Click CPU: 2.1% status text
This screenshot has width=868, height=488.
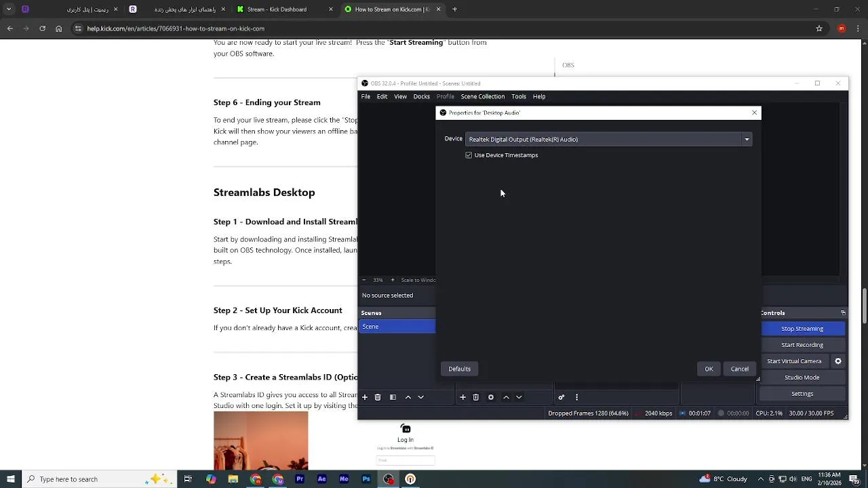click(x=769, y=413)
